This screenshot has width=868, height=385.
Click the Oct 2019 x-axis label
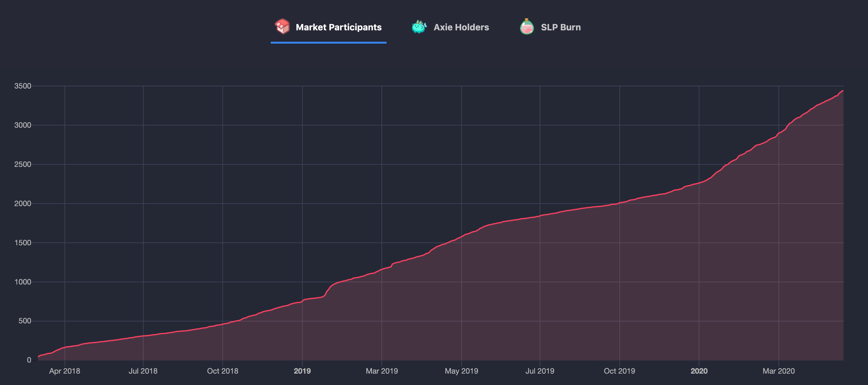click(619, 371)
